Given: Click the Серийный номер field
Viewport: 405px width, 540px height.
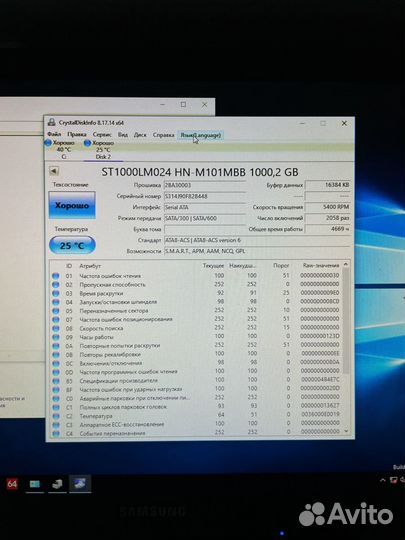Looking at the screenshot, I should tap(205, 196).
